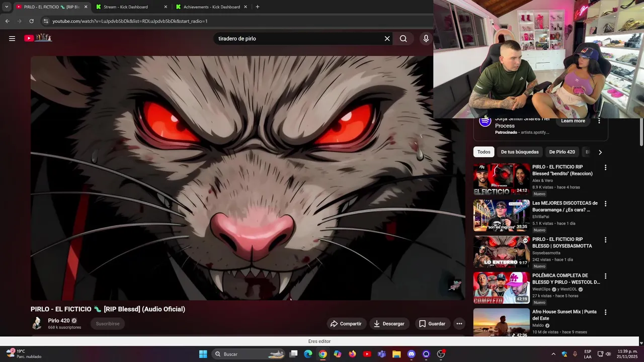The image size is (644, 362).
Task: Open the Windows Start menu
Action: [203, 354]
